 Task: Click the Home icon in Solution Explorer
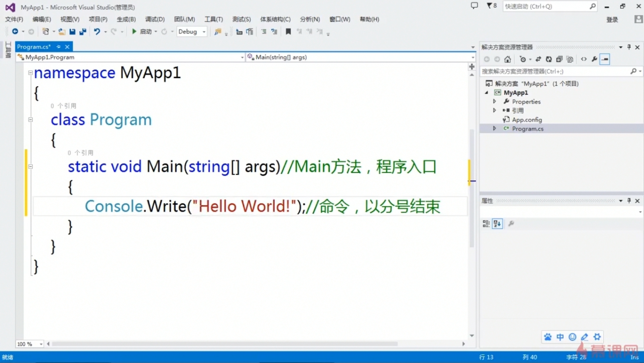click(507, 59)
